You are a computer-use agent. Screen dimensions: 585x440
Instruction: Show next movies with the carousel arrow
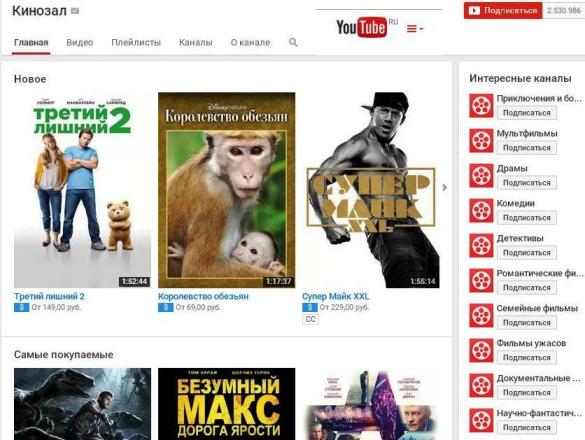(x=444, y=187)
